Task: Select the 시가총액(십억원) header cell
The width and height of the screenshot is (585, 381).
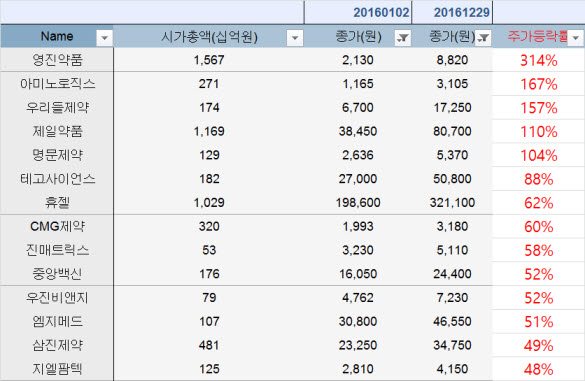Action: pos(209,36)
